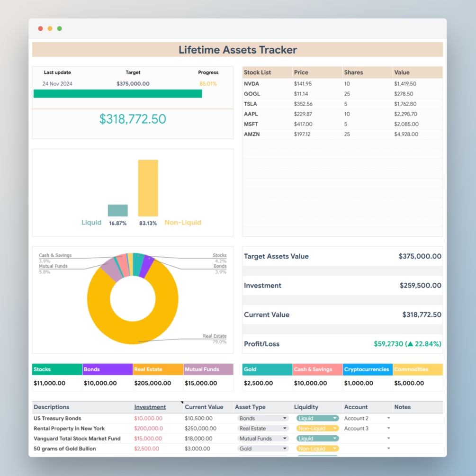This screenshot has width=476, height=476.
Task: Click the AMZN stock cell
Action: tap(251, 134)
